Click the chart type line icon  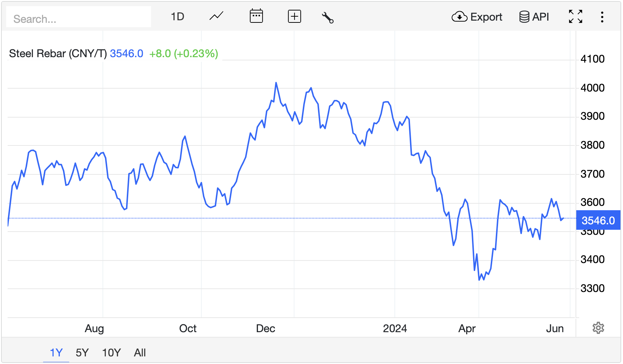(216, 17)
